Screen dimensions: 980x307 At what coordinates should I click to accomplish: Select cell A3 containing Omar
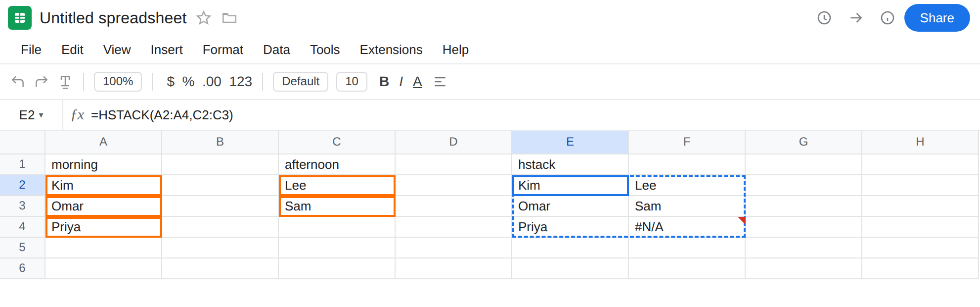(103, 206)
